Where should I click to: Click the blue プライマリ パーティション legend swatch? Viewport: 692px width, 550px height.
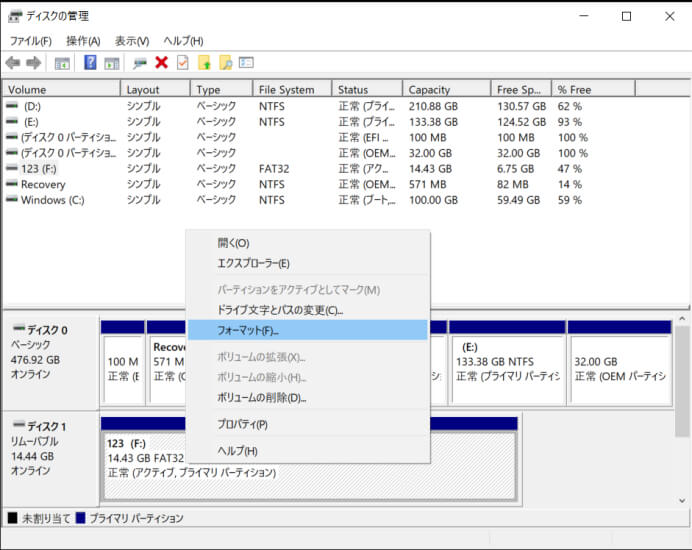80,517
